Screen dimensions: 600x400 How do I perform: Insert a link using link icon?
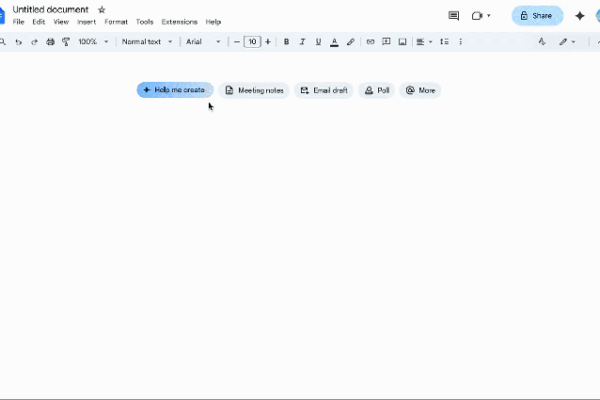click(370, 42)
